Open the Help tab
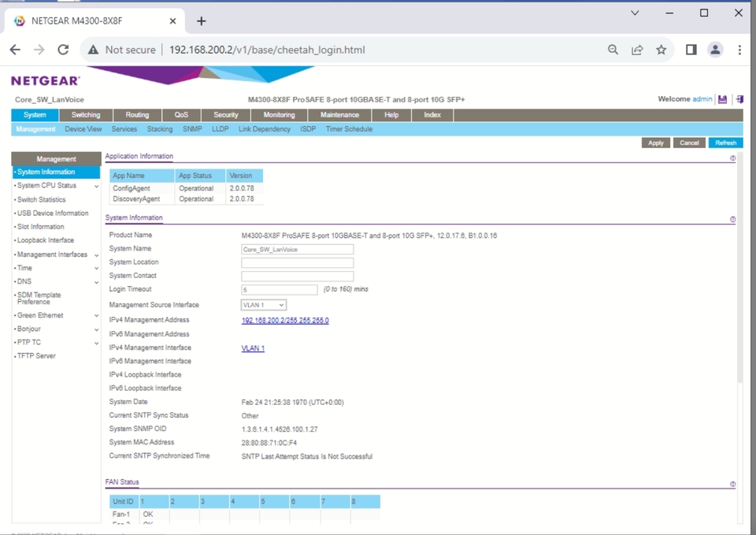 [391, 115]
